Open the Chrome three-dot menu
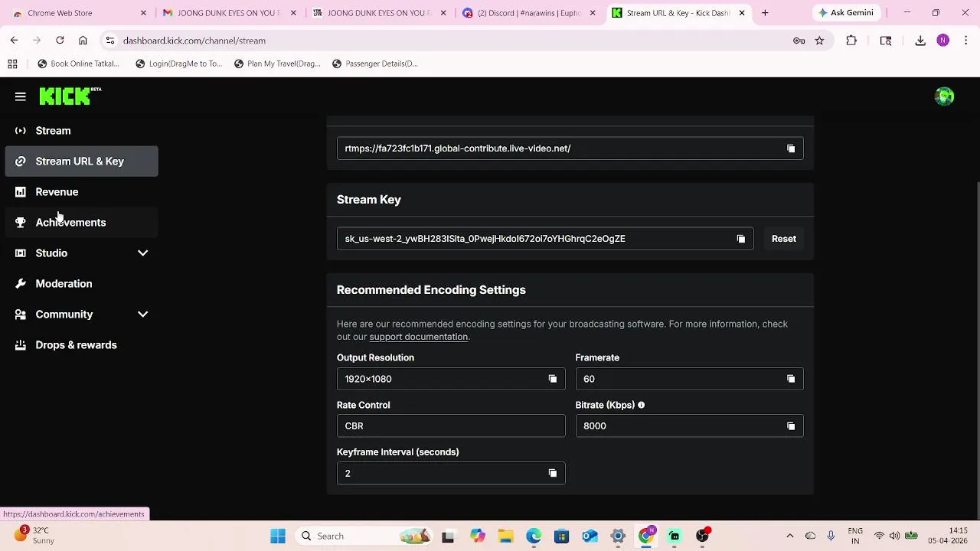 (x=965, y=41)
